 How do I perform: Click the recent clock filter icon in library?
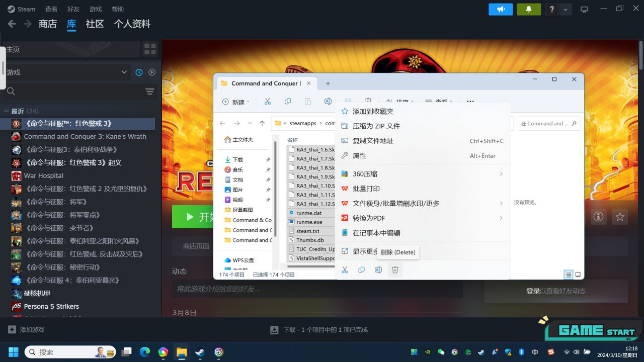click(x=139, y=72)
